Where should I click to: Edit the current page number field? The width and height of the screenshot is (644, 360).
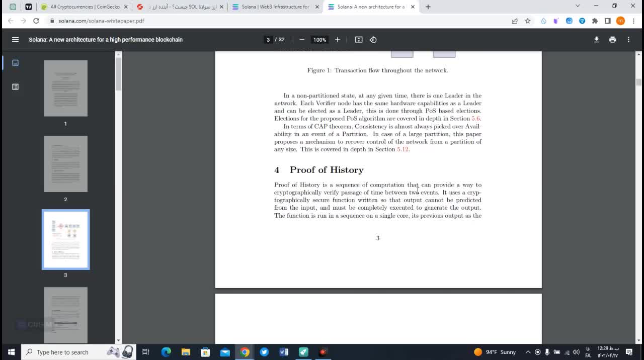(268, 40)
